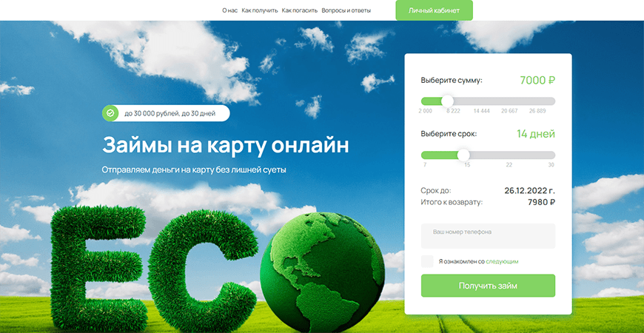Screen dimensions: 644x333
Task: Click the 'Займы на карту онлайн' heading
Action: pos(226,145)
